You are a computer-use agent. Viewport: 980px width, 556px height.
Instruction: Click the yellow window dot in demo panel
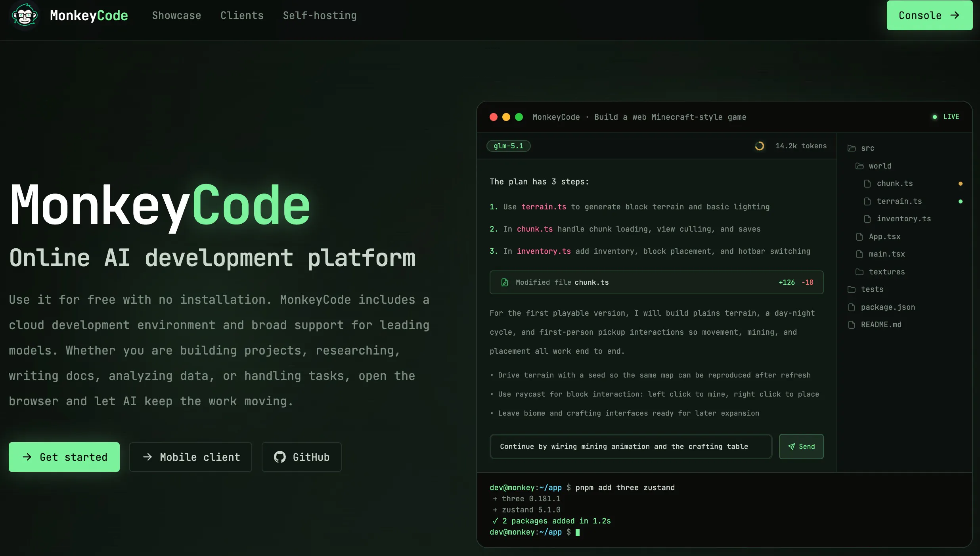(x=506, y=117)
